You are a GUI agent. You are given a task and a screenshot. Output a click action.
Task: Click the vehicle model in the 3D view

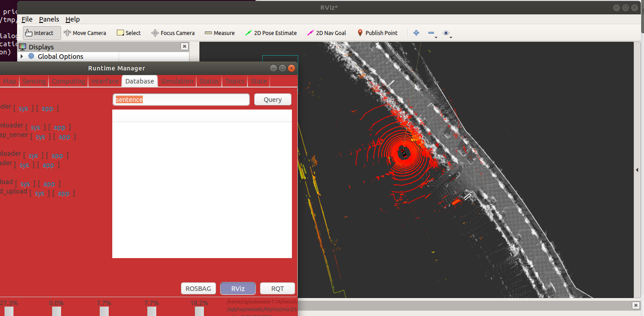click(403, 152)
